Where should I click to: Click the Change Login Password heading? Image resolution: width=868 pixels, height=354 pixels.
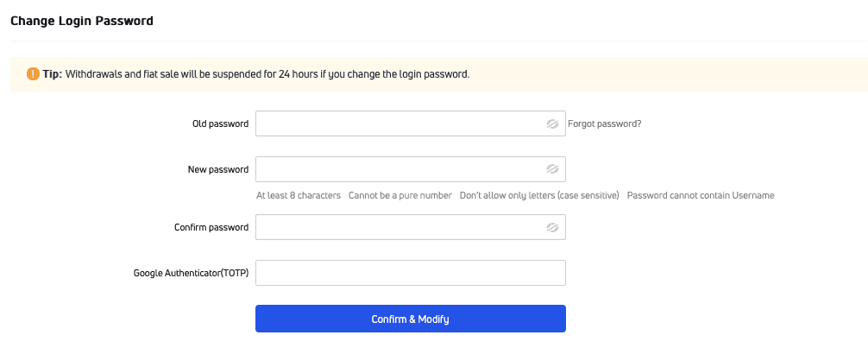pyautogui.click(x=81, y=20)
